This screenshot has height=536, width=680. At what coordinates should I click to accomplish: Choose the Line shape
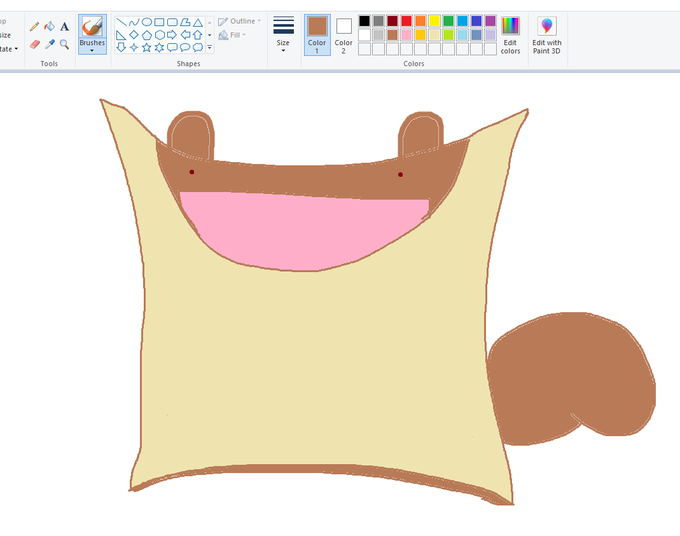click(121, 22)
